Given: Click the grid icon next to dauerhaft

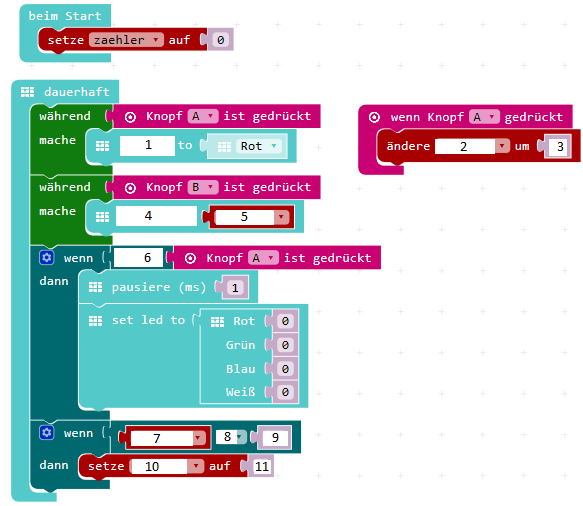Looking at the screenshot, I should click(x=28, y=91).
